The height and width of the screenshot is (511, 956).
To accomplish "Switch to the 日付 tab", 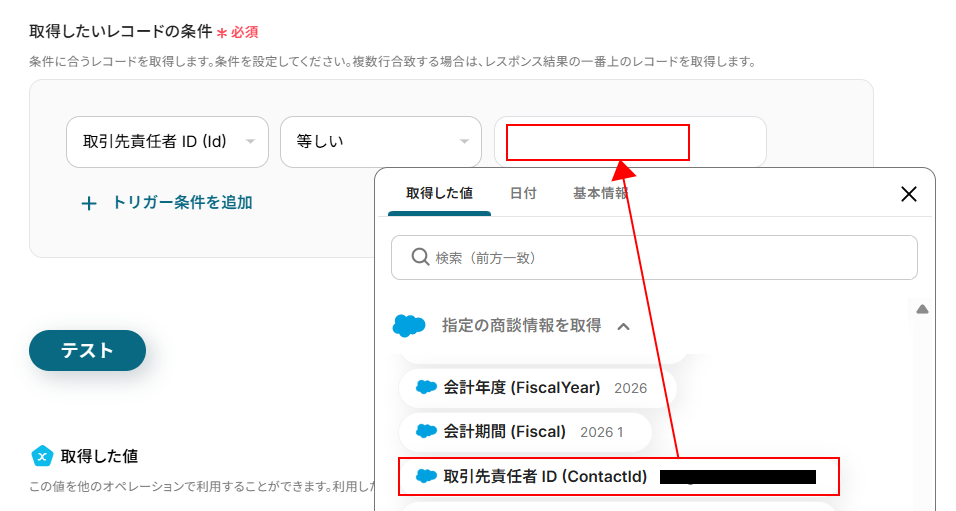I will point(523,193).
